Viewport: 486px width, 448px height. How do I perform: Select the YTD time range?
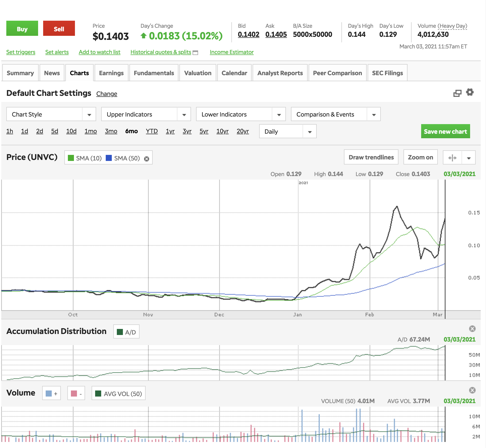point(152,131)
